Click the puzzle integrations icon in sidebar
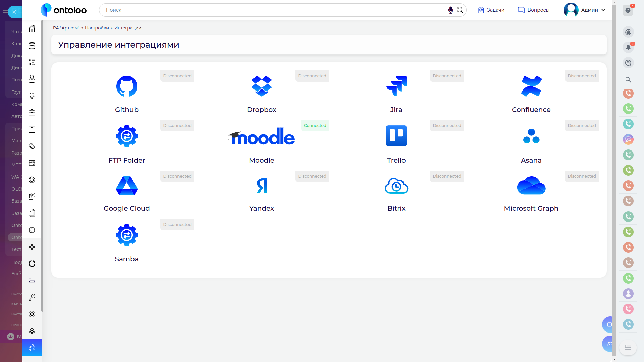 coord(32,348)
